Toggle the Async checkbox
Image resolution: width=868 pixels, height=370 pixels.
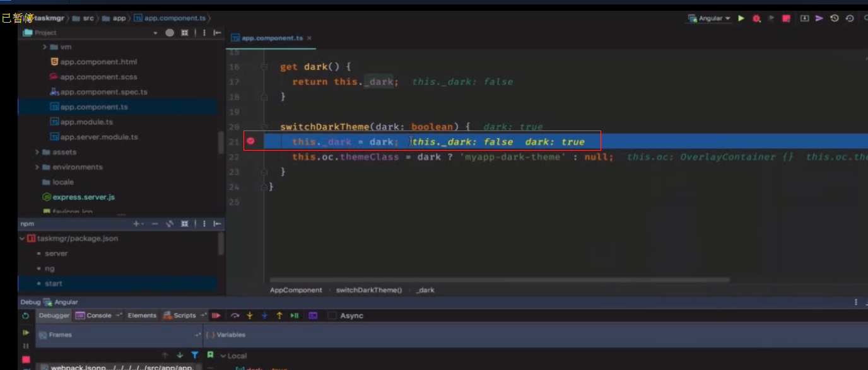pyautogui.click(x=332, y=315)
